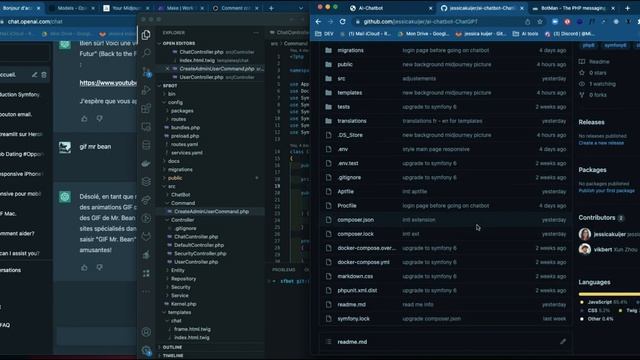
Task: Open the Mon Drive Google bookmark
Action: click(x=424, y=34)
